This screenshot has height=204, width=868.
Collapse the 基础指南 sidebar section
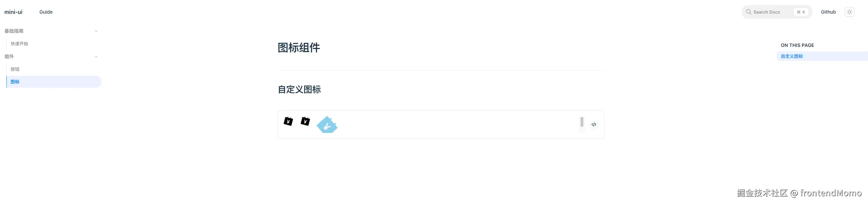[96, 31]
